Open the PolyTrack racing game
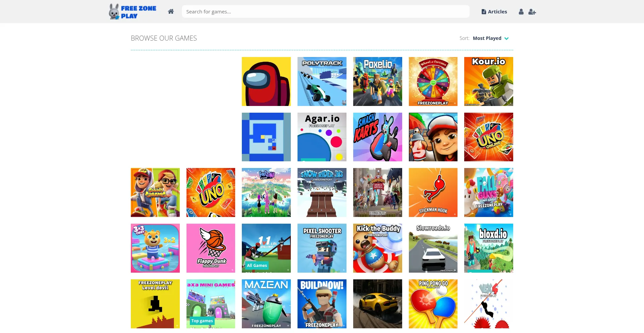This screenshot has width=644, height=333. [x=322, y=81]
